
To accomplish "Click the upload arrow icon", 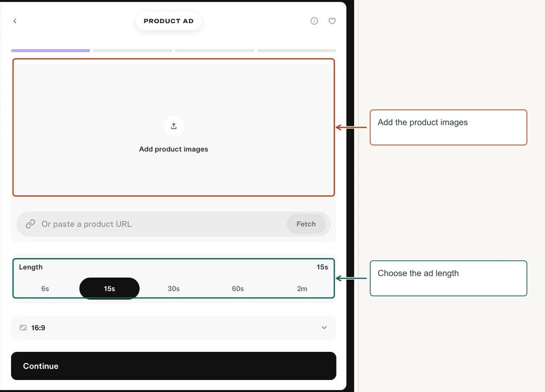I will pyautogui.click(x=174, y=126).
